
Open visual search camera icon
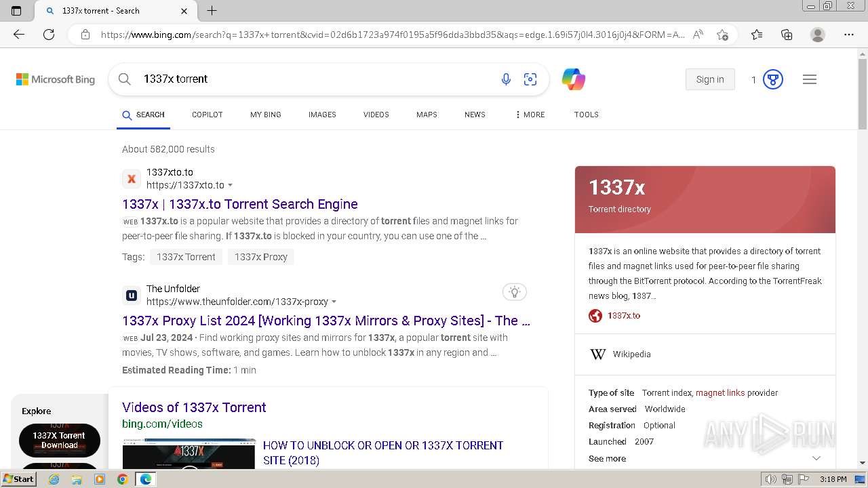tap(530, 79)
